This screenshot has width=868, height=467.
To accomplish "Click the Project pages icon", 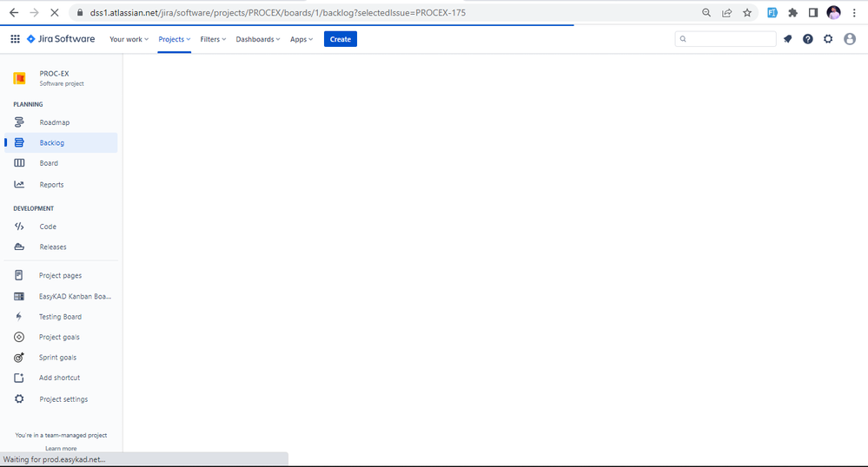I will pos(19,275).
